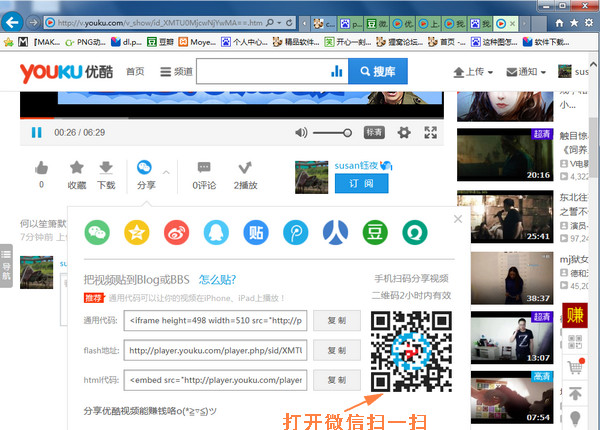This screenshot has width=600, height=430.
Task: Open browser favorites star icon
Action: [574, 23]
